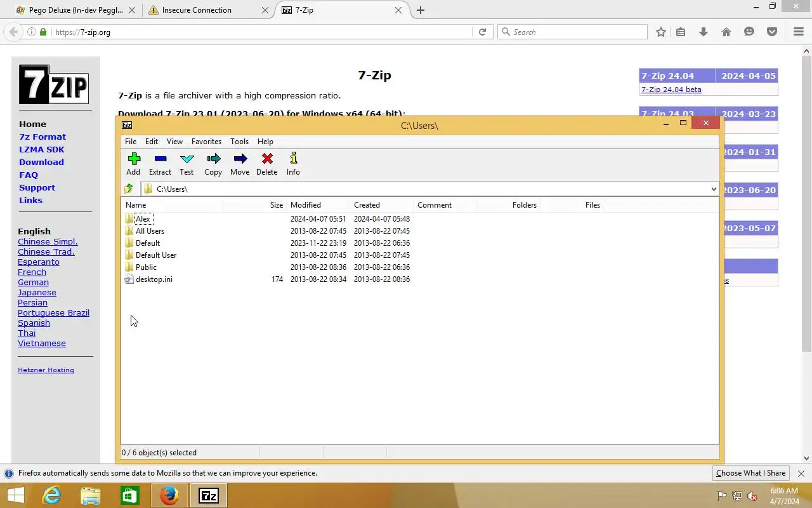Open the Favorites menu in 7-Zip
Image resolution: width=812 pixels, height=508 pixels.
pos(207,142)
